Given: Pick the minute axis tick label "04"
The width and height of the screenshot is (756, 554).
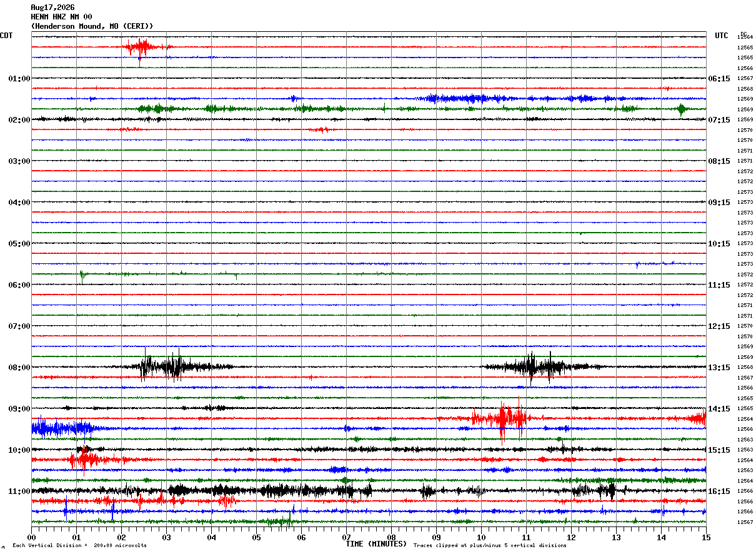Looking at the screenshot, I should [211, 537].
